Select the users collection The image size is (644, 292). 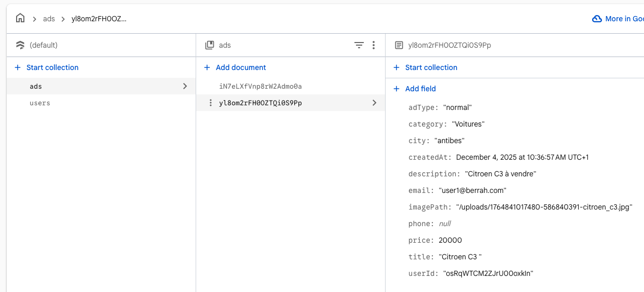click(x=40, y=103)
